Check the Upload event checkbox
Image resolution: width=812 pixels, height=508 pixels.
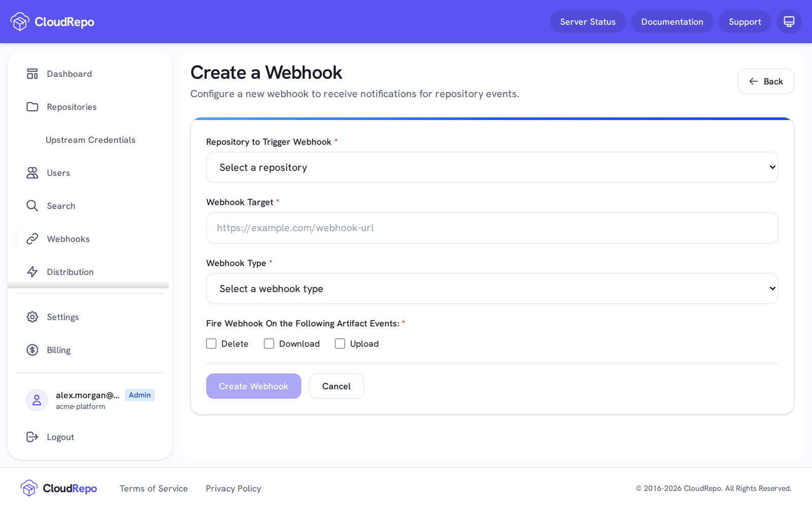[340, 344]
